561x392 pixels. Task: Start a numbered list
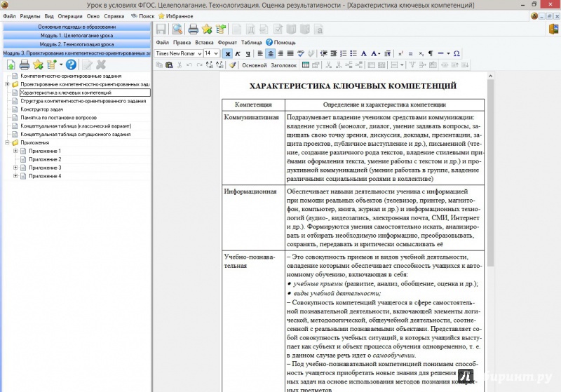pyautogui.click(x=344, y=54)
